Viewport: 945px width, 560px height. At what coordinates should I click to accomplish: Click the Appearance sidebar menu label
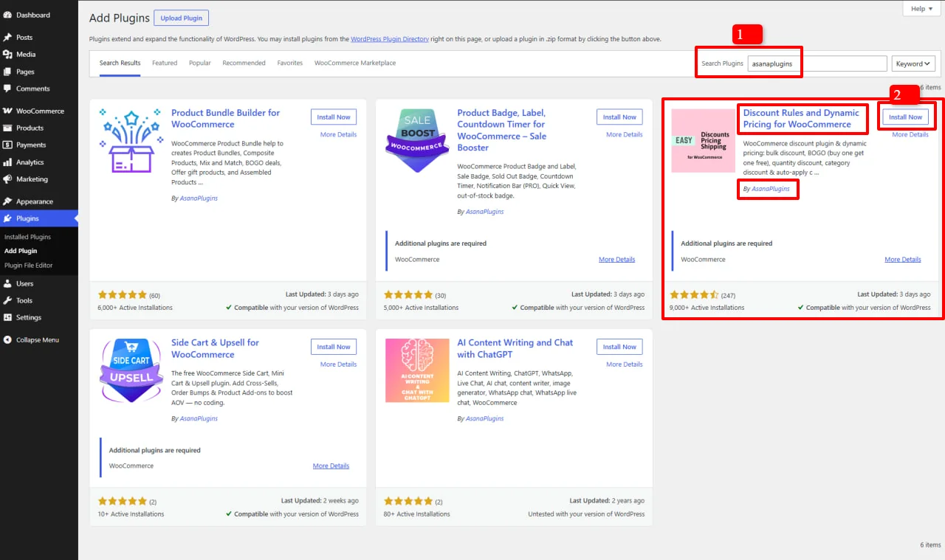(35, 201)
